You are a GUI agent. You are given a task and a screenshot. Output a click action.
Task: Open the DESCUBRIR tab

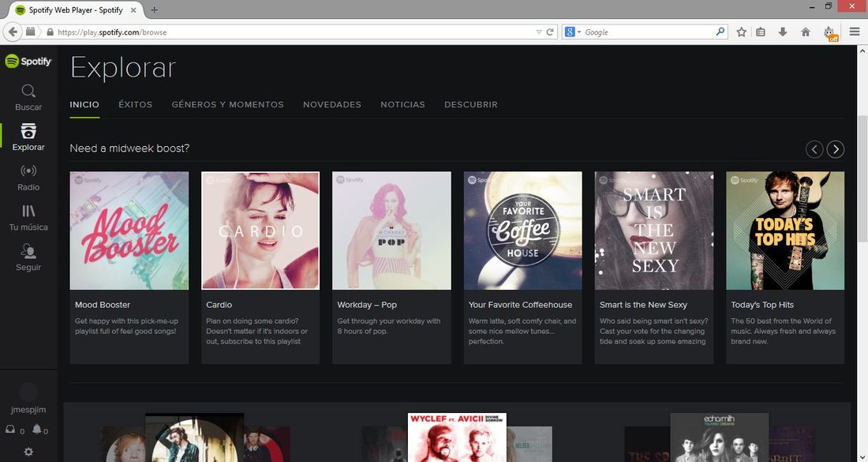[x=470, y=104]
